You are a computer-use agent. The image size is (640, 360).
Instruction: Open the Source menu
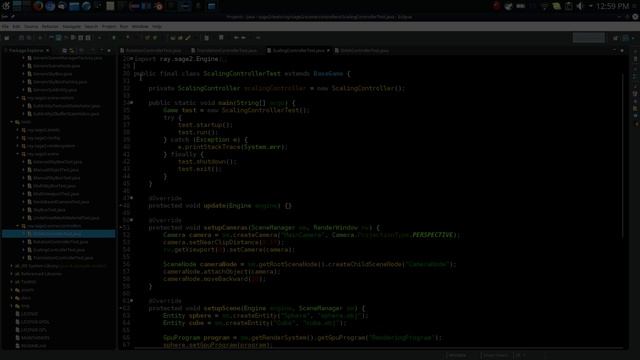pyautogui.click(x=31, y=27)
